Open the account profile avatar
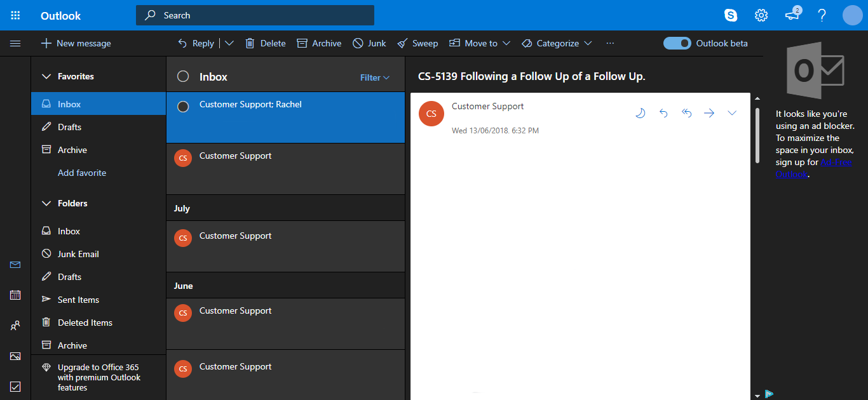This screenshot has width=868, height=400. click(x=853, y=15)
